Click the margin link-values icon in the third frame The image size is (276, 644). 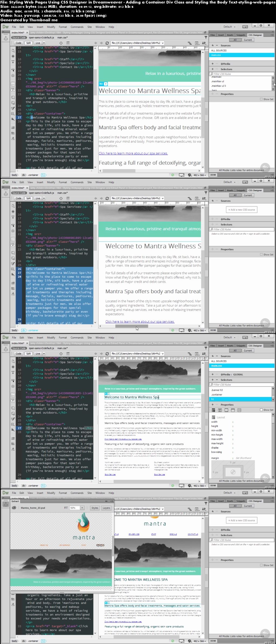(x=233, y=472)
